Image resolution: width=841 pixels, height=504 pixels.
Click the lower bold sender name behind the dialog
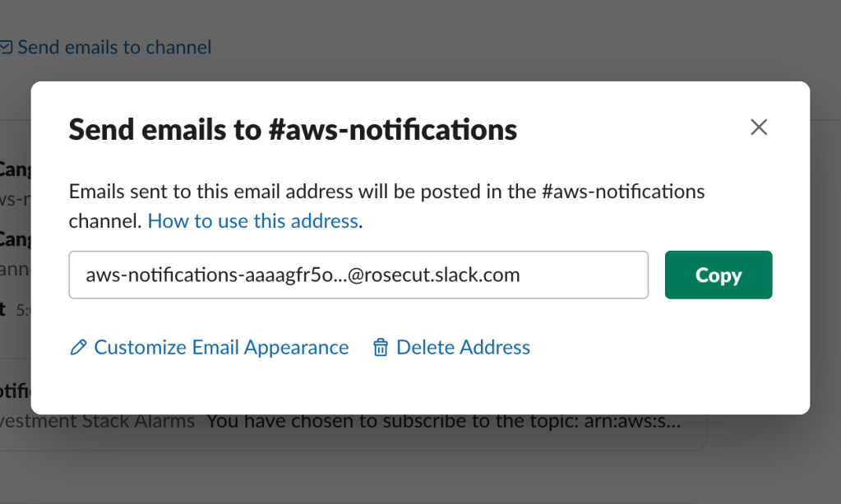(x=15, y=239)
